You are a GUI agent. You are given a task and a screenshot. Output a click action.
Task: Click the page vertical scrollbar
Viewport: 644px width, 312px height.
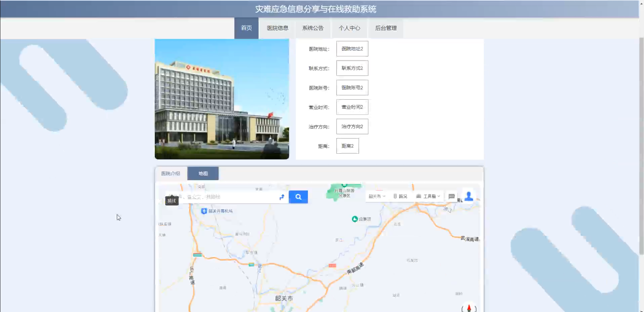point(641,146)
